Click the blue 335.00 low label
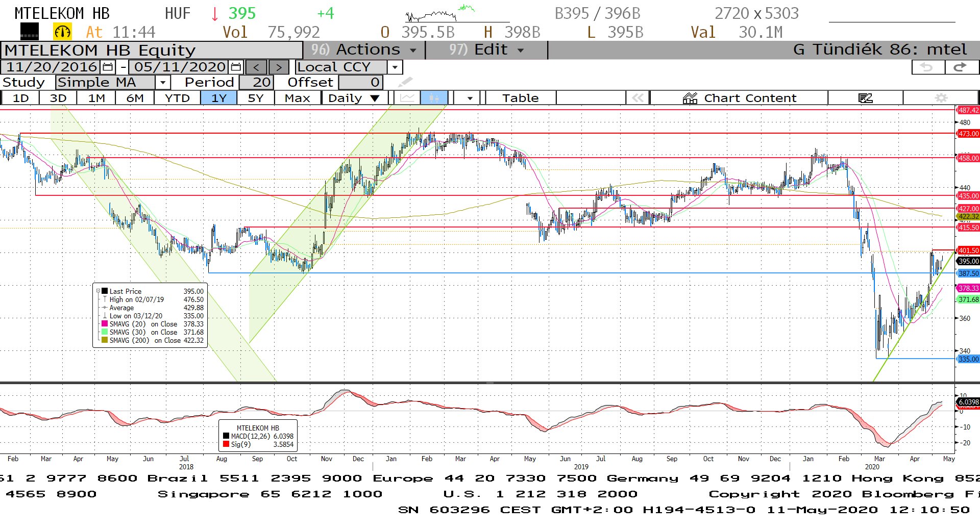The image size is (980, 530). pyautogui.click(x=968, y=359)
